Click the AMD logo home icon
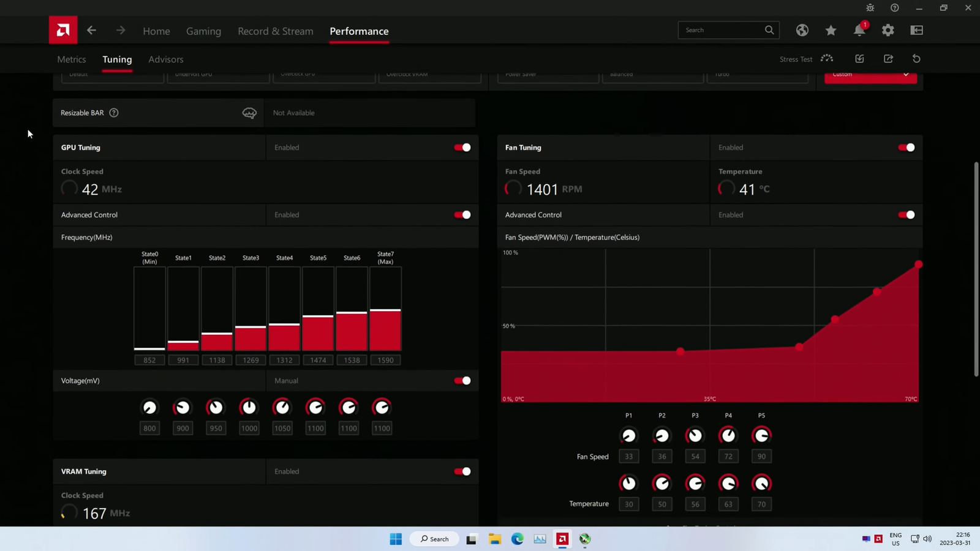The image size is (980, 551). (63, 30)
